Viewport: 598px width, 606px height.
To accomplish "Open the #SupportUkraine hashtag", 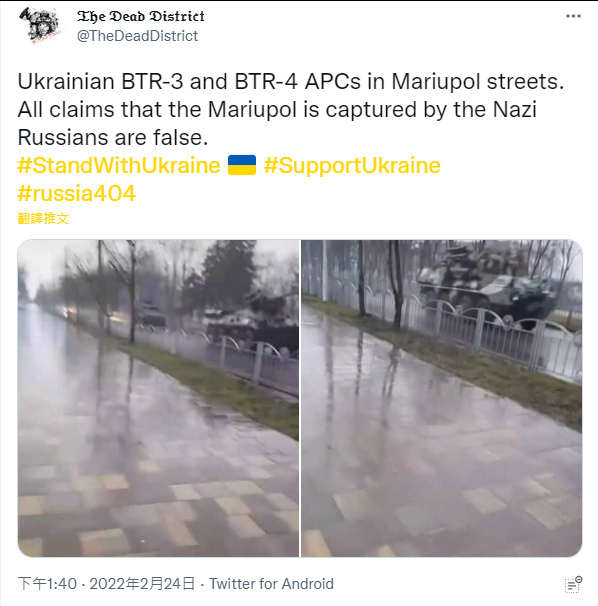I will click(x=352, y=165).
